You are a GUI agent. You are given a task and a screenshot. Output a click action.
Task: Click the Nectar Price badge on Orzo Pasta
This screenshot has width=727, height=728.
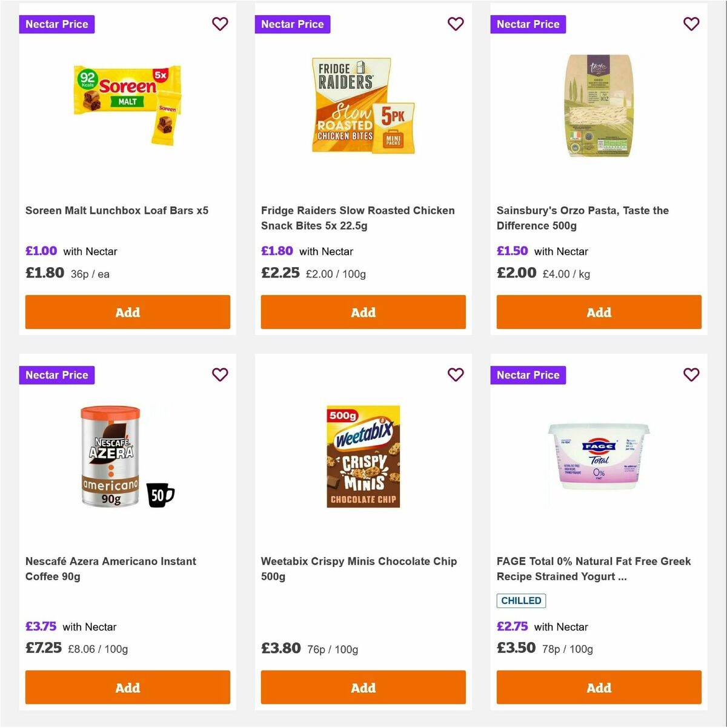528,24
